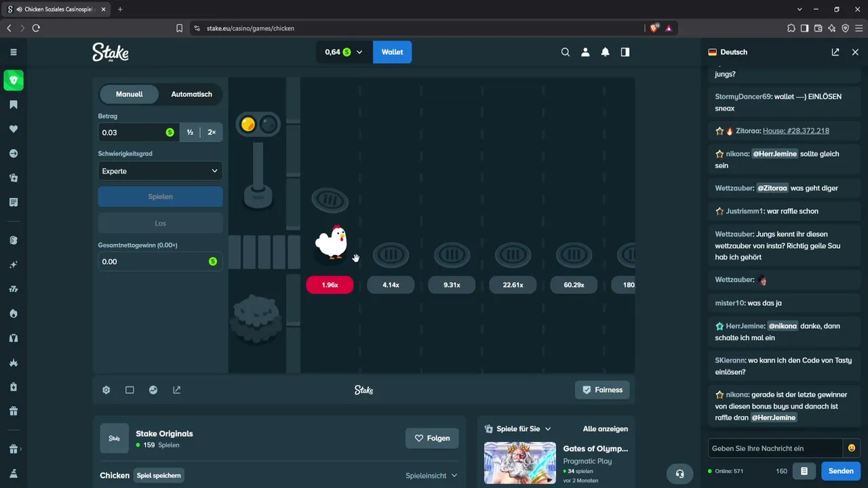
Task: Click the Spielen button
Action: pos(161,197)
